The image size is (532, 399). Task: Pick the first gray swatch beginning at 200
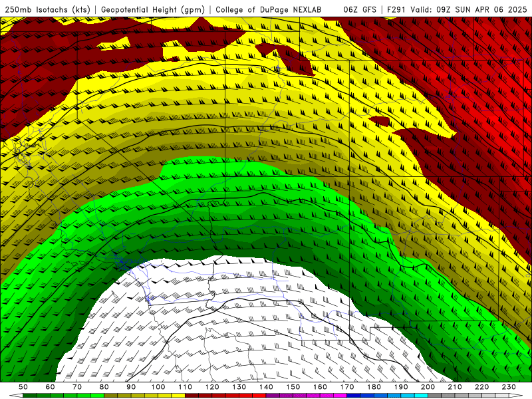pyautogui.click(x=435, y=396)
